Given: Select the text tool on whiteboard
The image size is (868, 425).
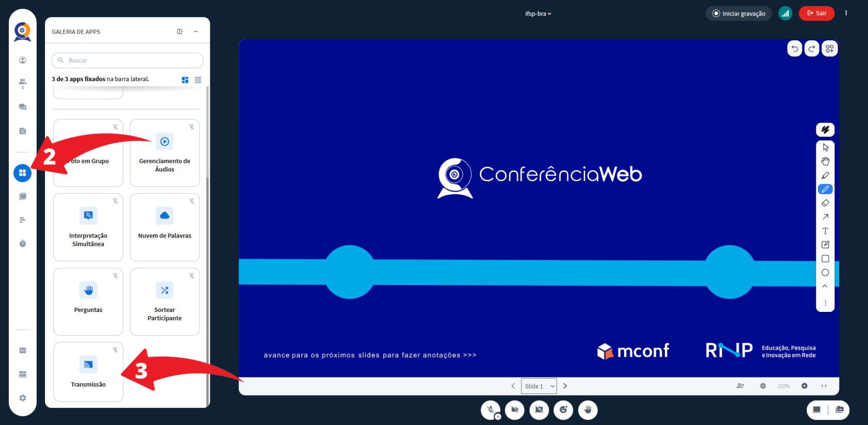Looking at the screenshot, I should (825, 231).
